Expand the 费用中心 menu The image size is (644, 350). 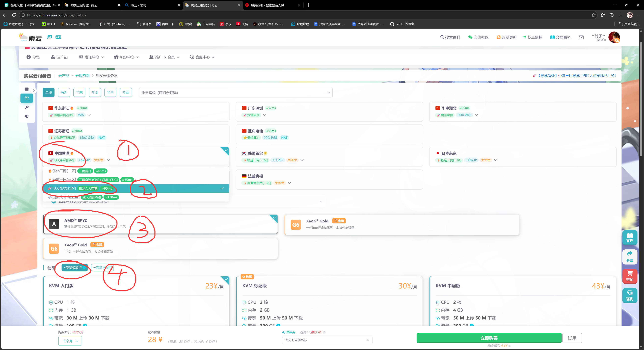pyautogui.click(x=92, y=57)
